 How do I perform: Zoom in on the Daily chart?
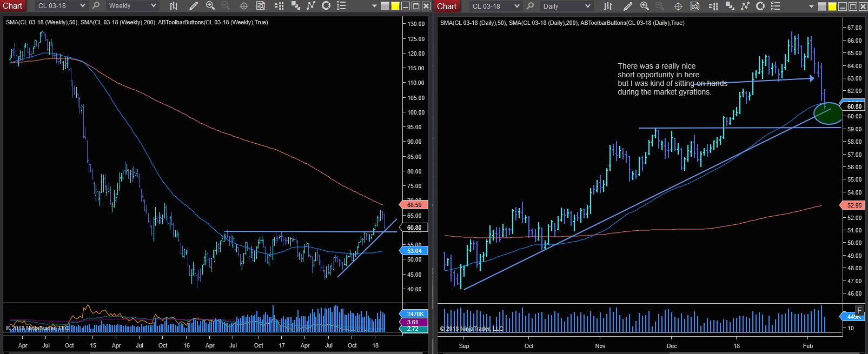coord(645,6)
